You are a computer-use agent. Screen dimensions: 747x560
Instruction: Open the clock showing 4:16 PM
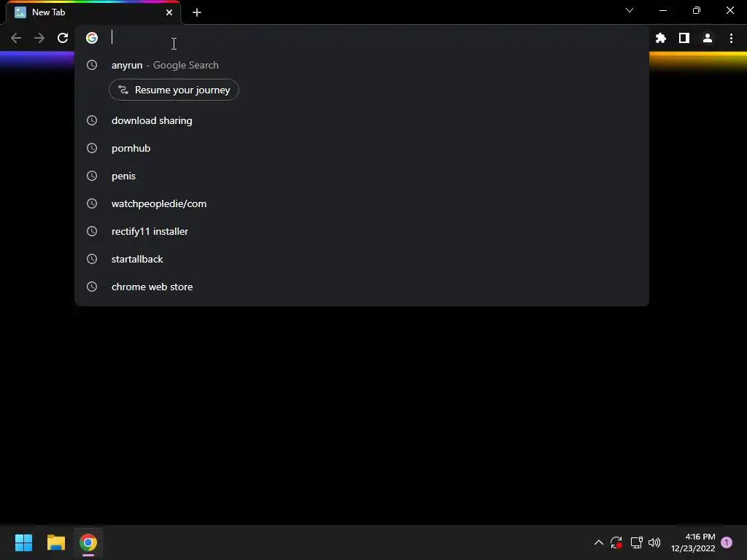click(693, 542)
